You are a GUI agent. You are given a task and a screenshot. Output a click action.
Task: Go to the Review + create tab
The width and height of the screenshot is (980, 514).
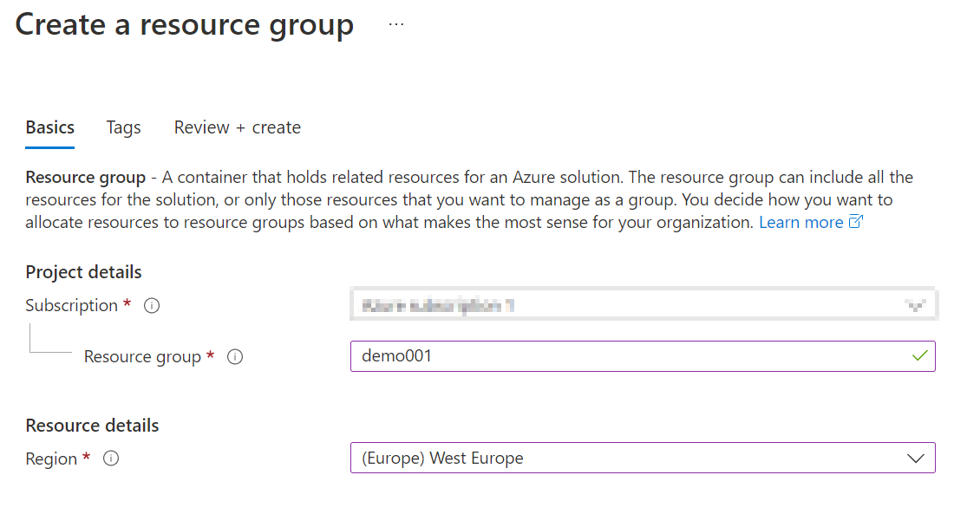click(237, 127)
